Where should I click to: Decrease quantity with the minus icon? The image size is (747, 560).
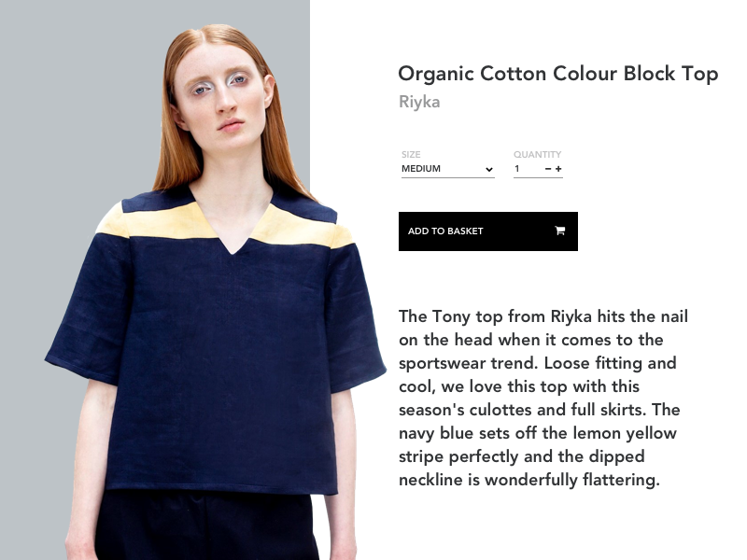548,169
